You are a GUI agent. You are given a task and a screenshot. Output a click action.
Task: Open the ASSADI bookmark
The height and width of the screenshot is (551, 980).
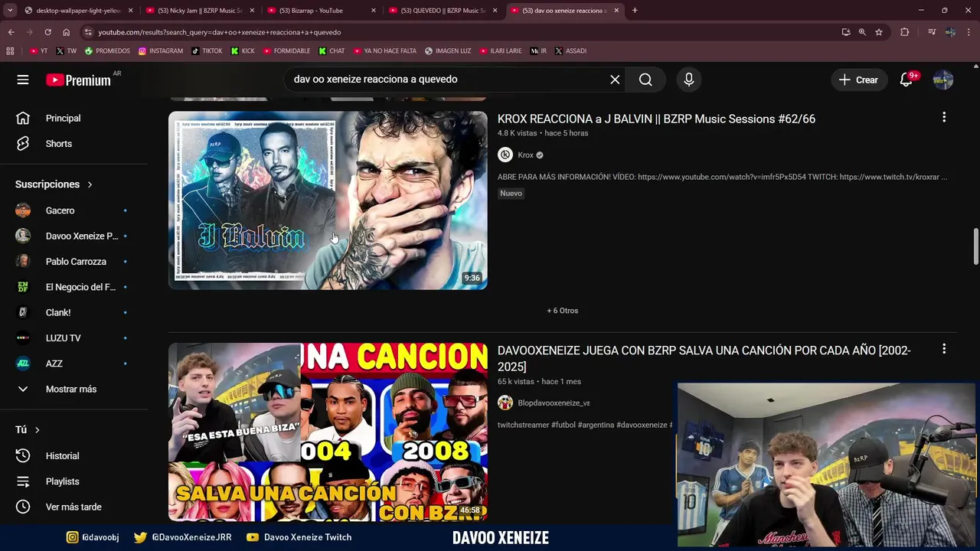point(570,51)
